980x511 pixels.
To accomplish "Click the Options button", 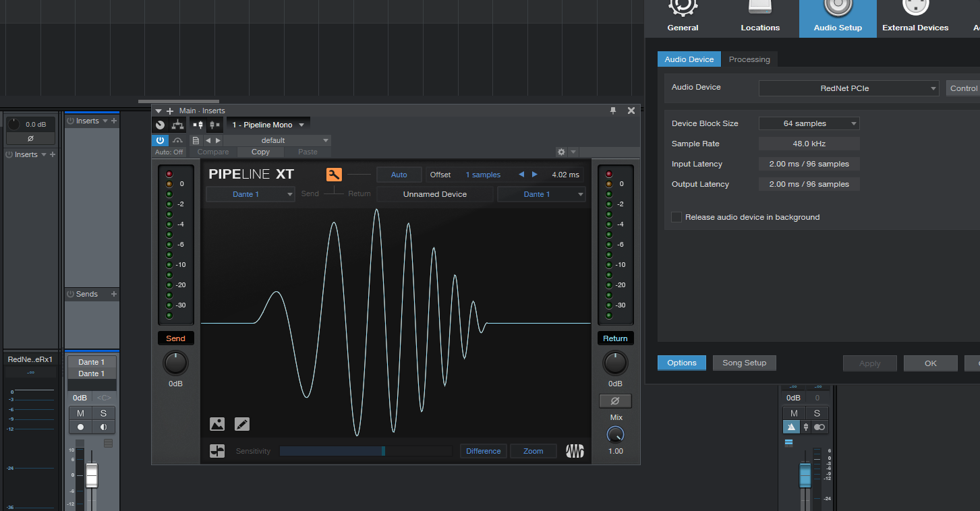I will [682, 363].
